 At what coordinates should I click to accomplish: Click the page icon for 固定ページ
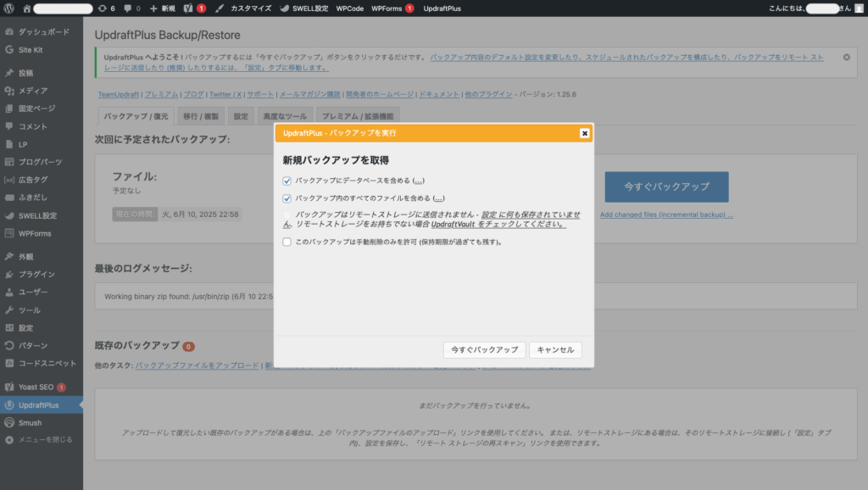(x=9, y=109)
